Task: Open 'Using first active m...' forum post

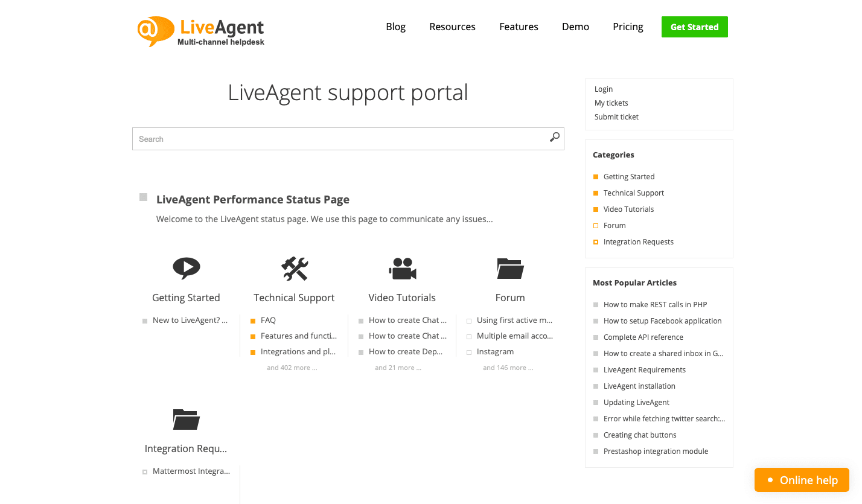Action: click(x=515, y=320)
